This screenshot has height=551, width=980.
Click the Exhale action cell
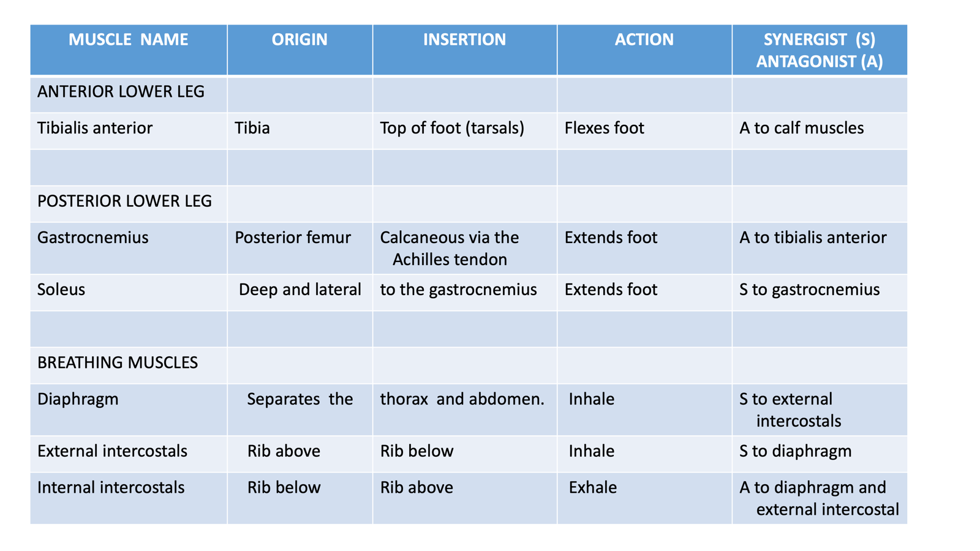[644, 498]
